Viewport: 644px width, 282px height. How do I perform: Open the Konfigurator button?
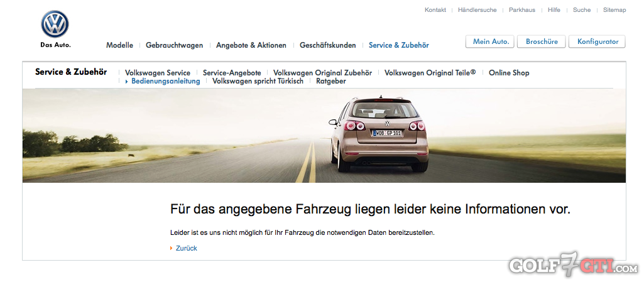point(597,41)
